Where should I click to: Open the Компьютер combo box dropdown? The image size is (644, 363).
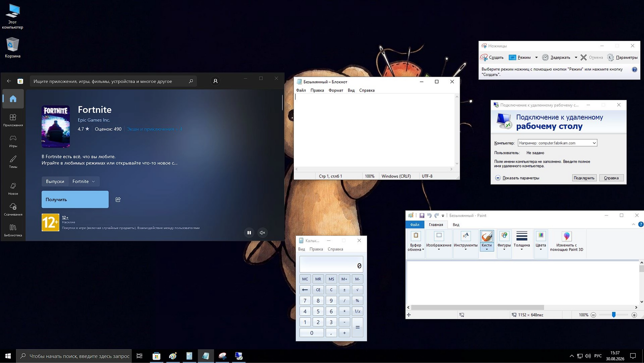pyautogui.click(x=594, y=143)
